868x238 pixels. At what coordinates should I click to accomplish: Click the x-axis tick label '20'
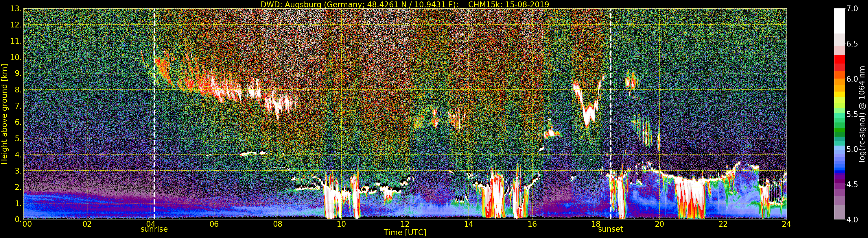tap(659, 224)
